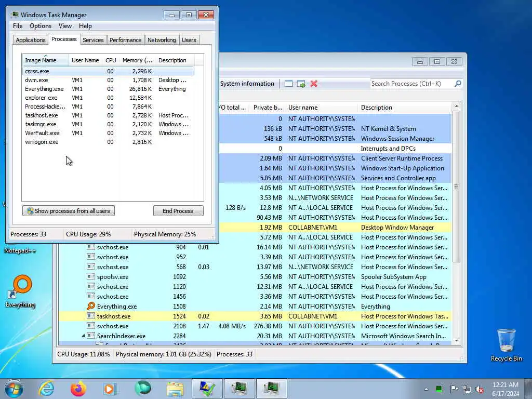Click Process Hacker scrollbar down arrow
The width and height of the screenshot is (532, 399).
457,341
